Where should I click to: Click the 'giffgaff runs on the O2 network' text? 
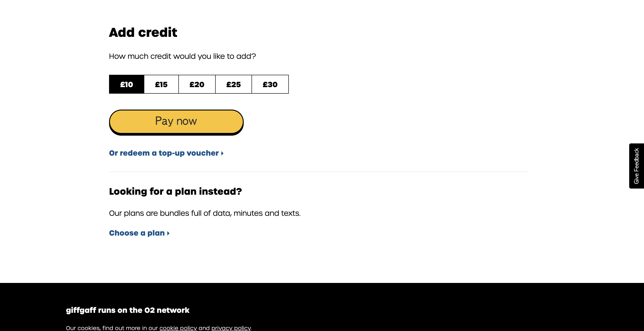pos(127,310)
